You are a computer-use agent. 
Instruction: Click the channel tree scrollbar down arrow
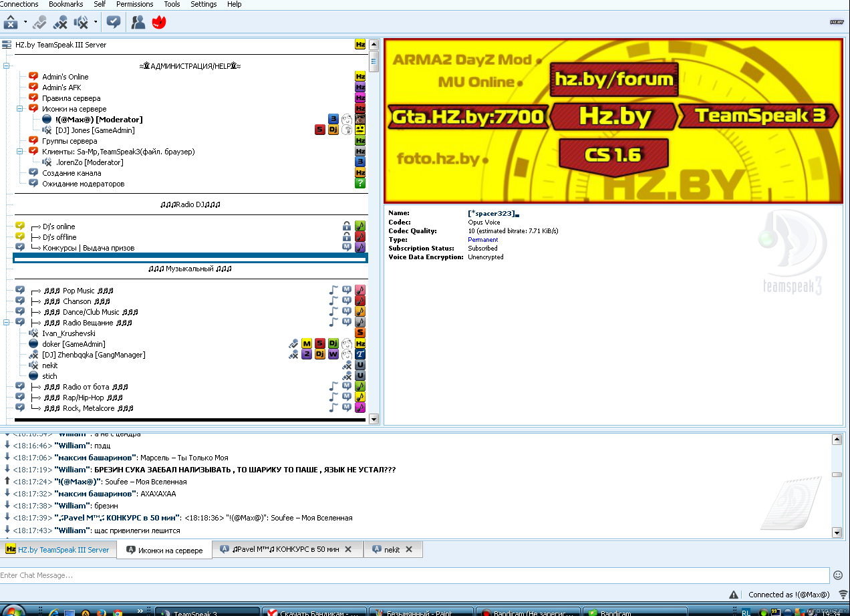point(374,420)
